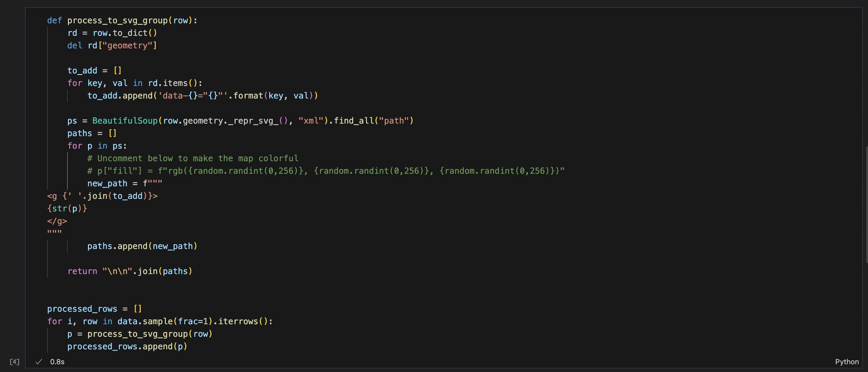Click find_all method call
Image resolution: width=868 pixels, height=372 pixels.
click(354, 121)
